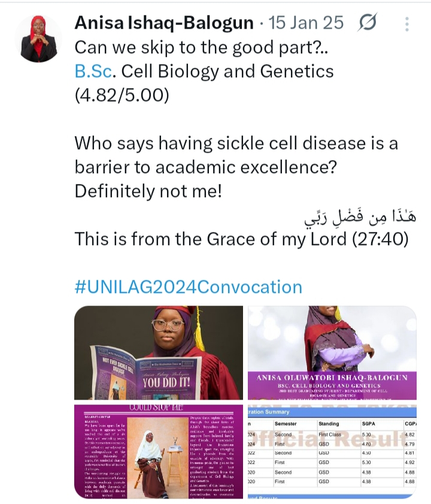Viewport: 431px width, 504px height.
Task: Click the "Definitely not me!" line
Action: 156,191
